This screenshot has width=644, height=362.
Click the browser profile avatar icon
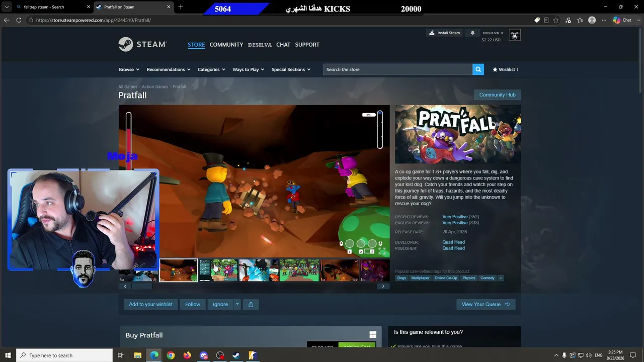click(x=592, y=20)
